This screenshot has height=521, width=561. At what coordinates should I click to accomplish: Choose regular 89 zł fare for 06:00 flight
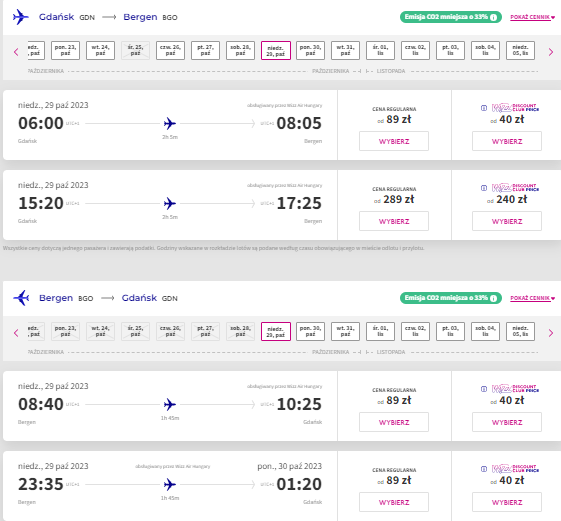tap(394, 141)
